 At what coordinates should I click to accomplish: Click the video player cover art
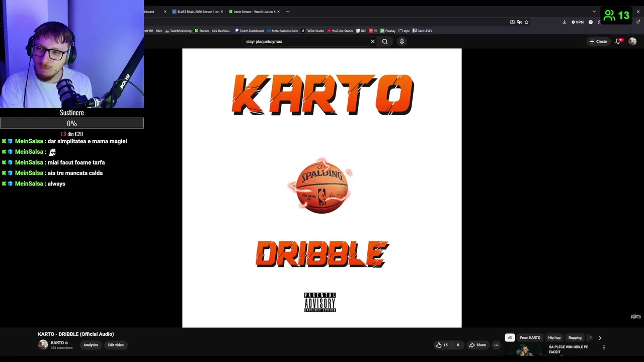click(x=322, y=188)
